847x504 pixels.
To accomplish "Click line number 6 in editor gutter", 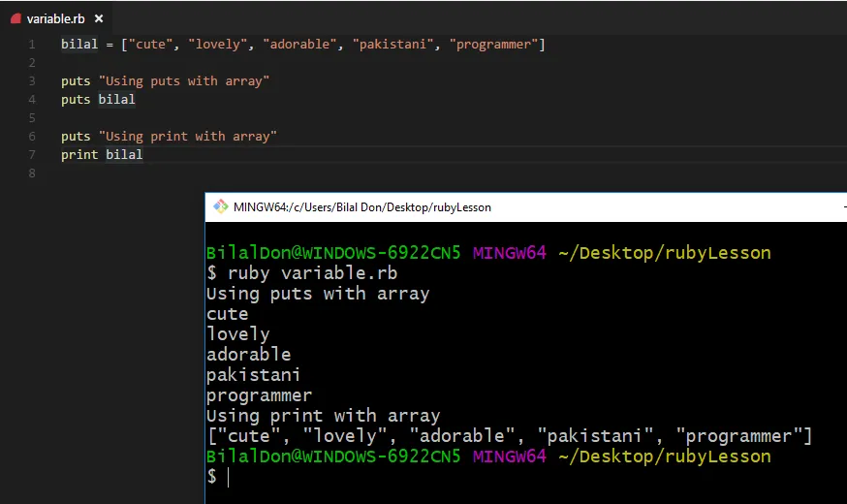I will [32, 136].
